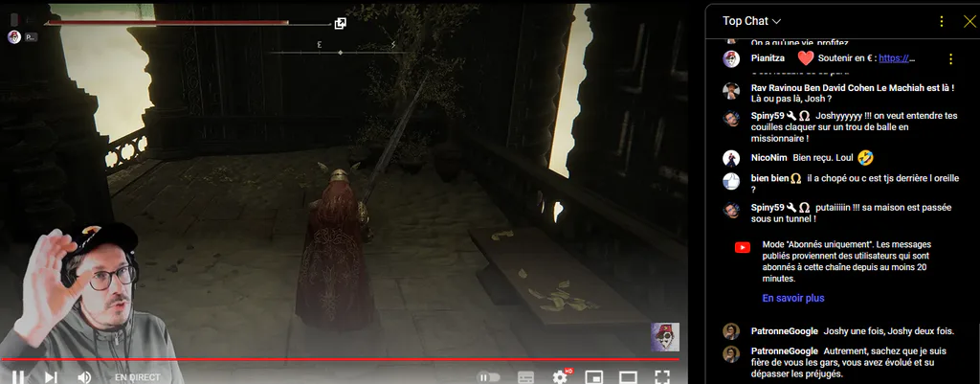Open the Soutenir donation link
Screen dimensions: 980x384
click(897, 58)
